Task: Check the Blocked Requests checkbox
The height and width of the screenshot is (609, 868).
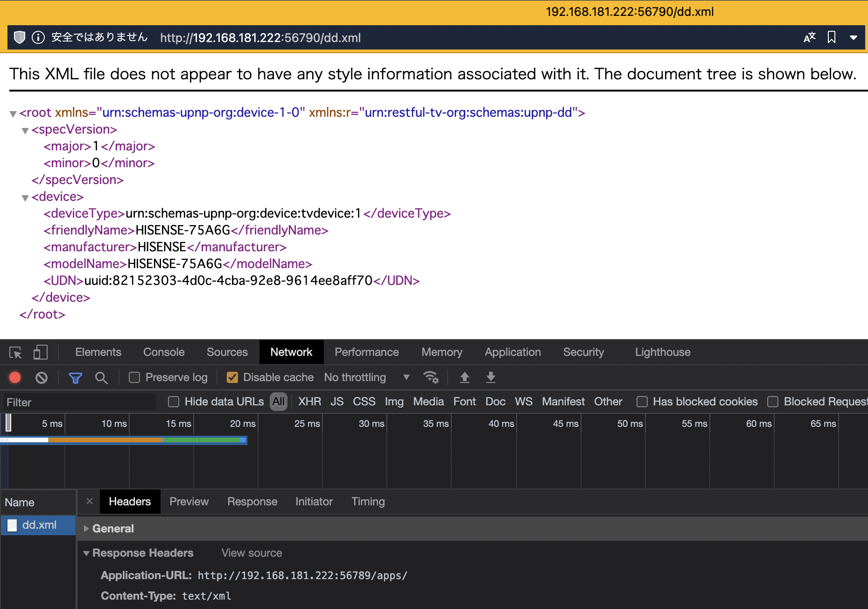Action: [773, 402]
